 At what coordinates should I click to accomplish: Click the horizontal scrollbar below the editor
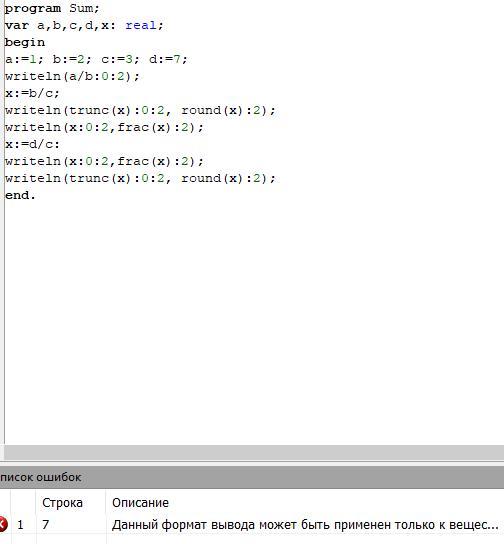(254, 453)
